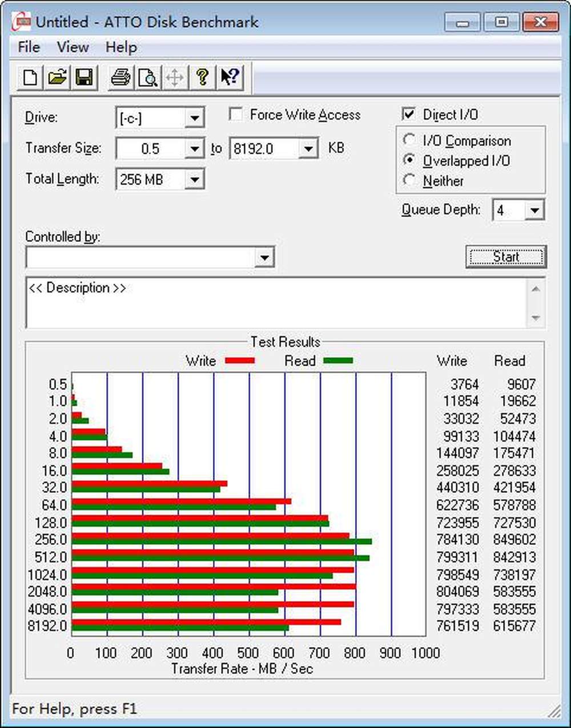Click the New document toolbar icon
The image size is (571, 728).
30,78
